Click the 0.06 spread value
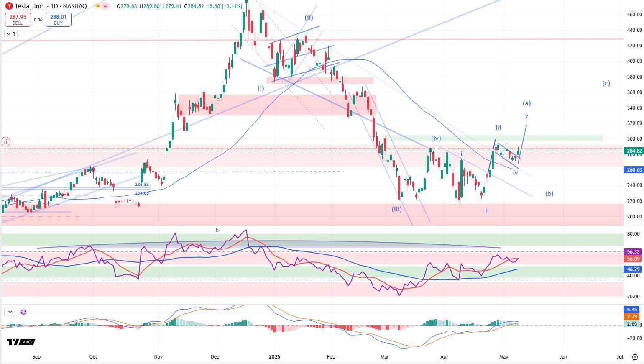 click(x=38, y=20)
